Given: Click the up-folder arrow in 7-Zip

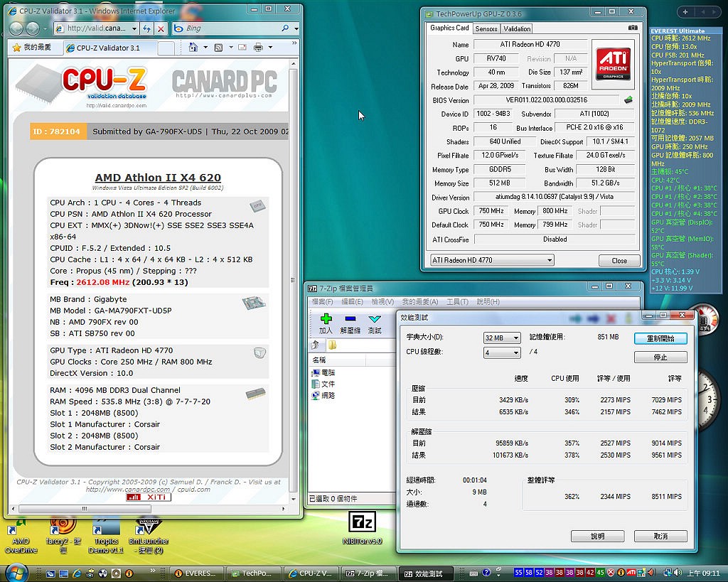Looking at the screenshot, I should 315,345.
